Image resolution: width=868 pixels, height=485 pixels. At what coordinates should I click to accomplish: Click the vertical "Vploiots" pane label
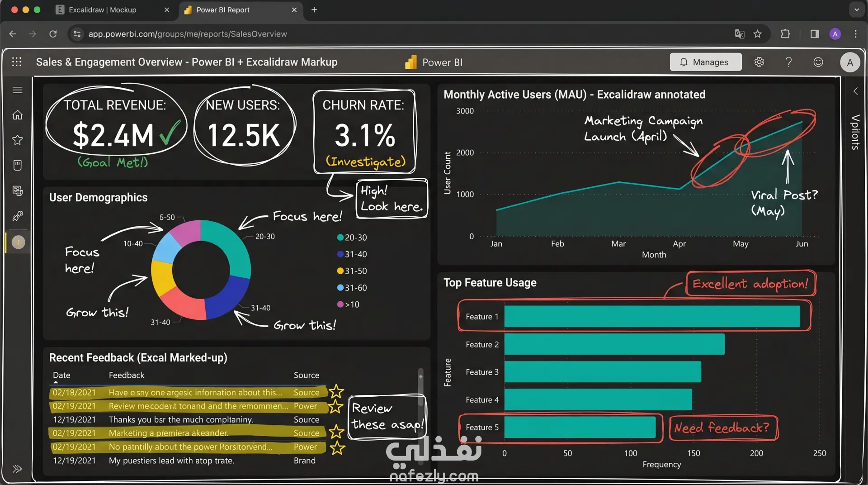tap(855, 132)
